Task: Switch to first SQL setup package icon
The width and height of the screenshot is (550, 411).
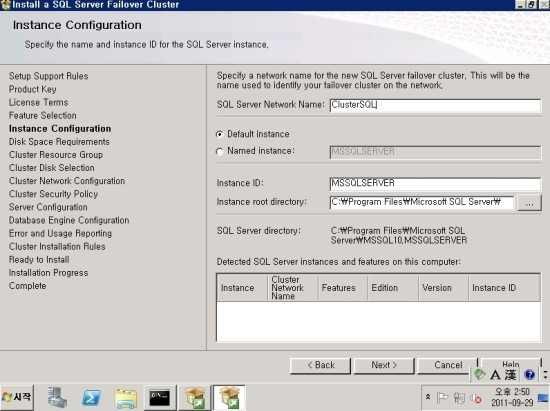Action: [195, 398]
